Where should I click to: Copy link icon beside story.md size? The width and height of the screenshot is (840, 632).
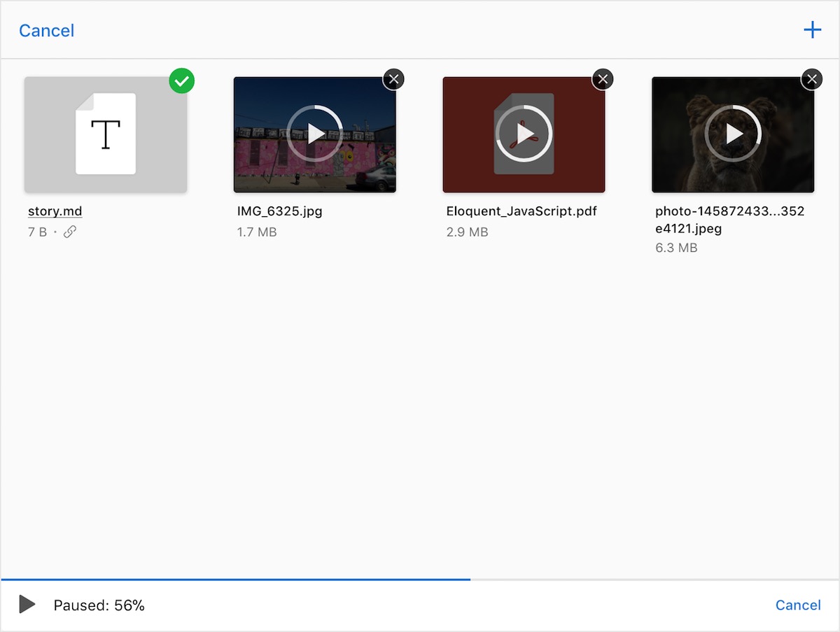click(69, 232)
